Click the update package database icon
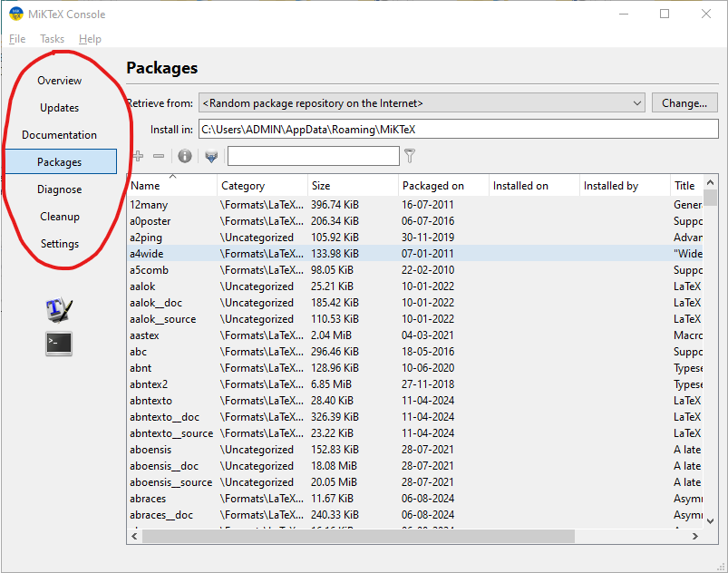The height and width of the screenshot is (573, 728). coord(211,156)
